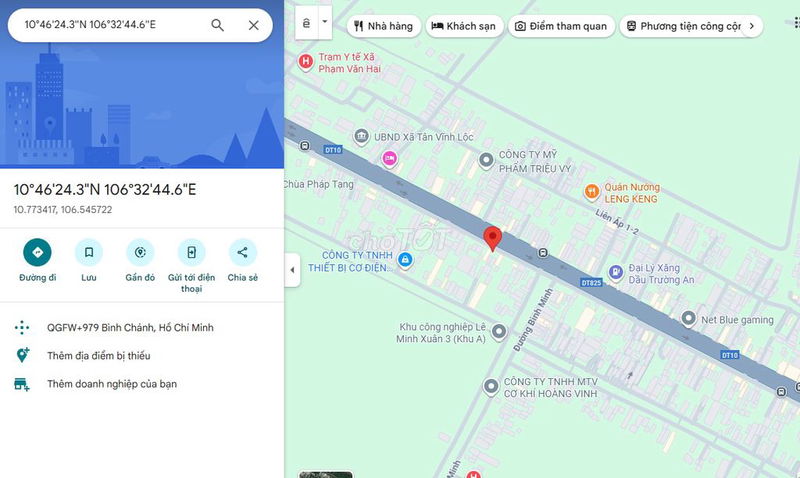Clear the search box with X
Viewport: 800px width, 478px height.
[x=254, y=25]
